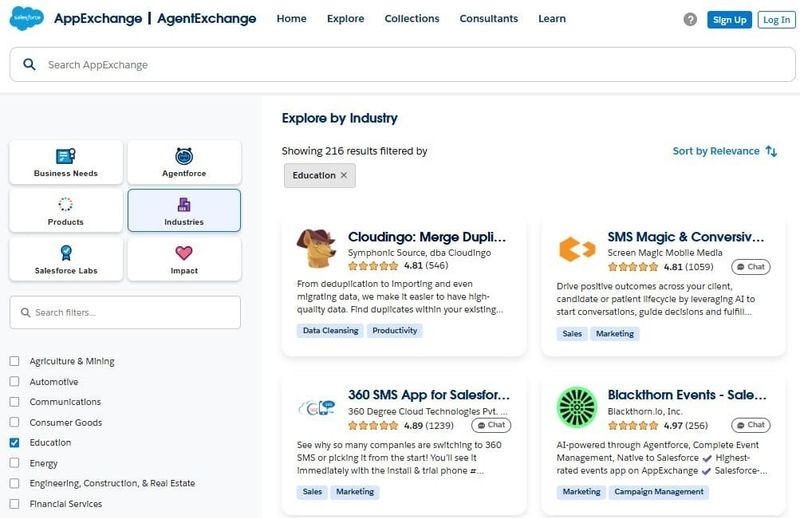Viewport: 800px width, 518px height.
Task: Open the Blackthorn Events - Sale... title
Action: point(687,394)
